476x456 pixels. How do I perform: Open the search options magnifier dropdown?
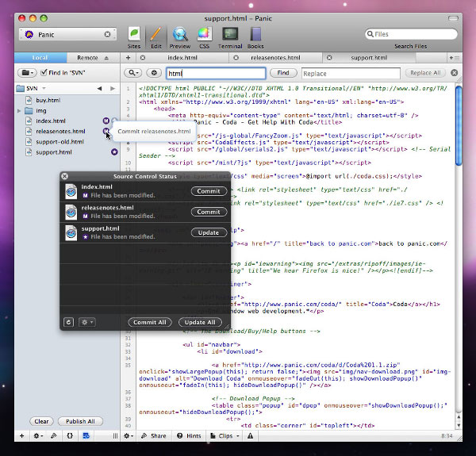(x=133, y=73)
